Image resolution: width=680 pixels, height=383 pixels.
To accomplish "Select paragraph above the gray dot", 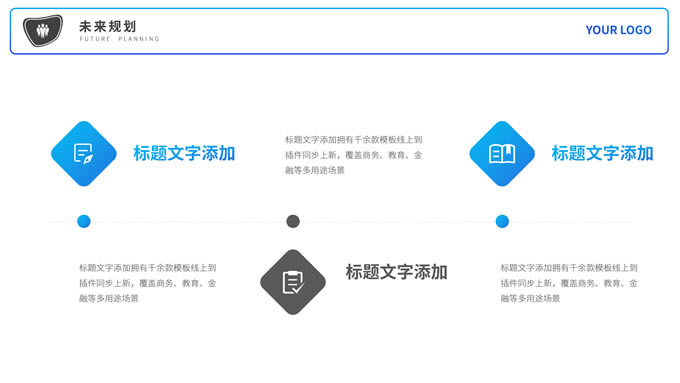I will click(x=353, y=155).
